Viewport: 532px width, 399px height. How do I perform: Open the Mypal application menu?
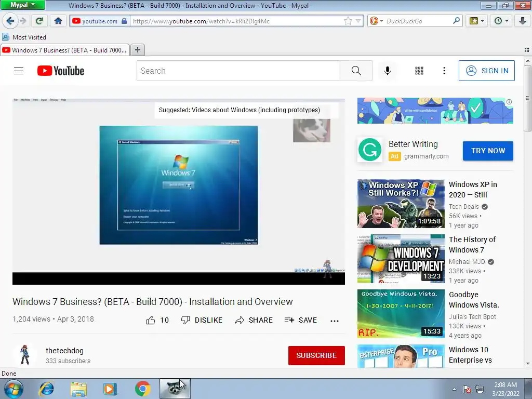(x=22, y=5)
